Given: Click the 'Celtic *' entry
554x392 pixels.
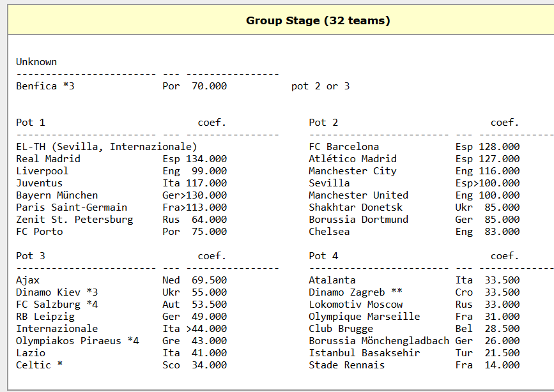Looking at the screenshot, I should point(39,365).
